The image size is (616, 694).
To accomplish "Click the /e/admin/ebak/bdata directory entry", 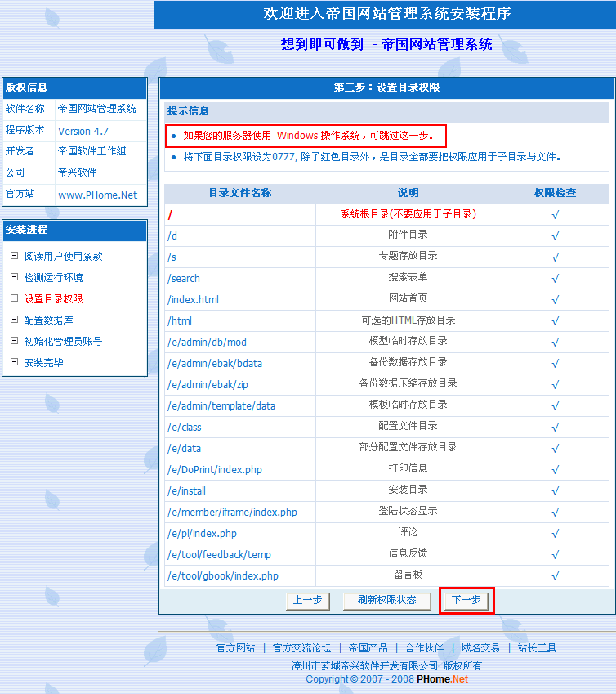I will (215, 363).
